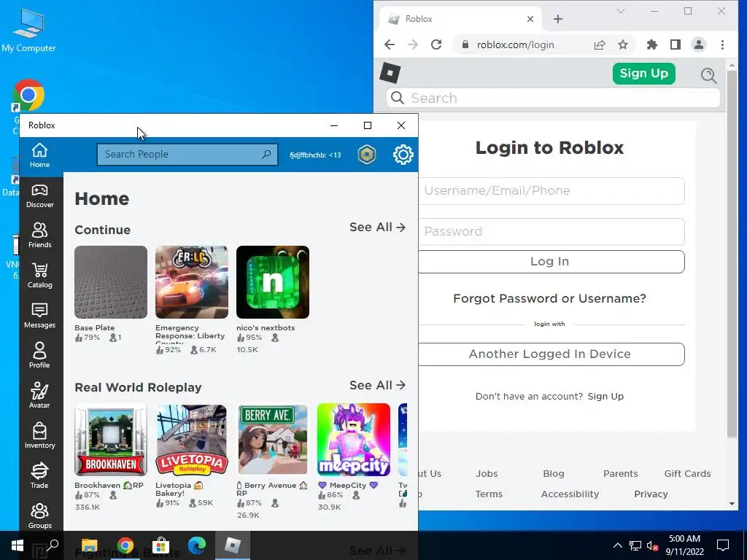Open Groups in the sidebar
Screen dimensions: 747x560
point(39,516)
